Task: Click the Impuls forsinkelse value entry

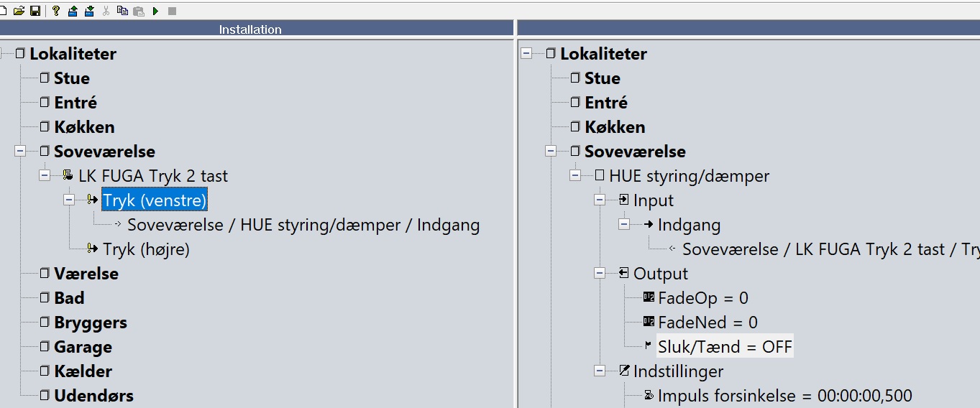Action: (784, 396)
